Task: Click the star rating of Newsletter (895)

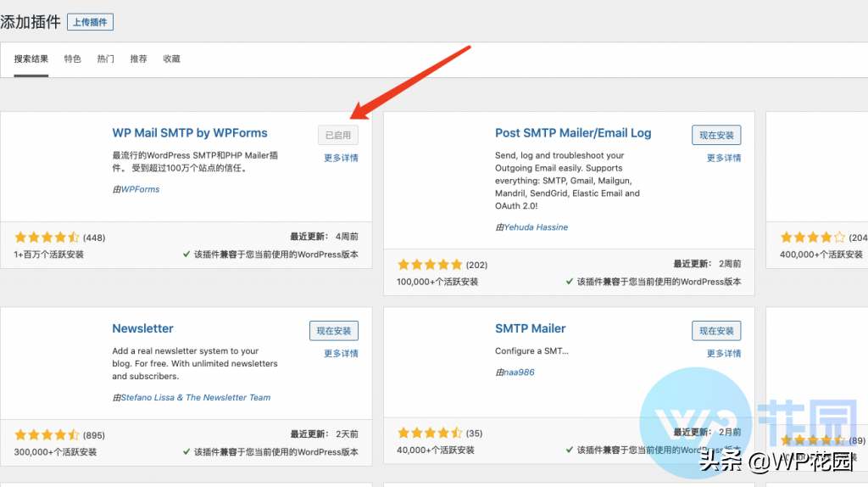Action: click(x=47, y=435)
